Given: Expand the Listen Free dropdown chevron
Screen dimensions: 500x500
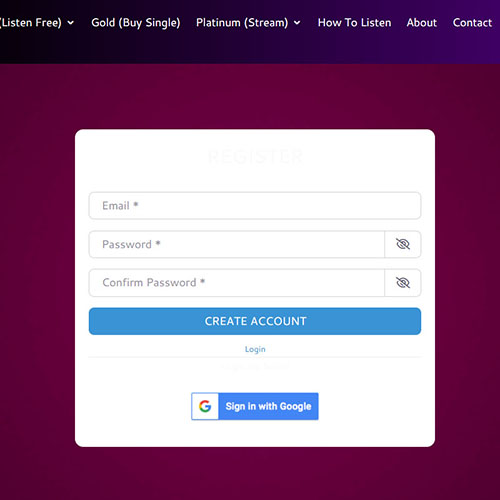Looking at the screenshot, I should (x=71, y=23).
